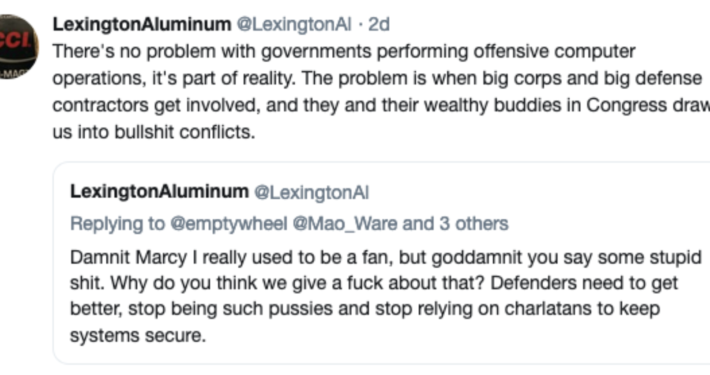Click the line starting 'shit. Why do you think'
The width and height of the screenshot is (710, 375).
click(x=374, y=283)
